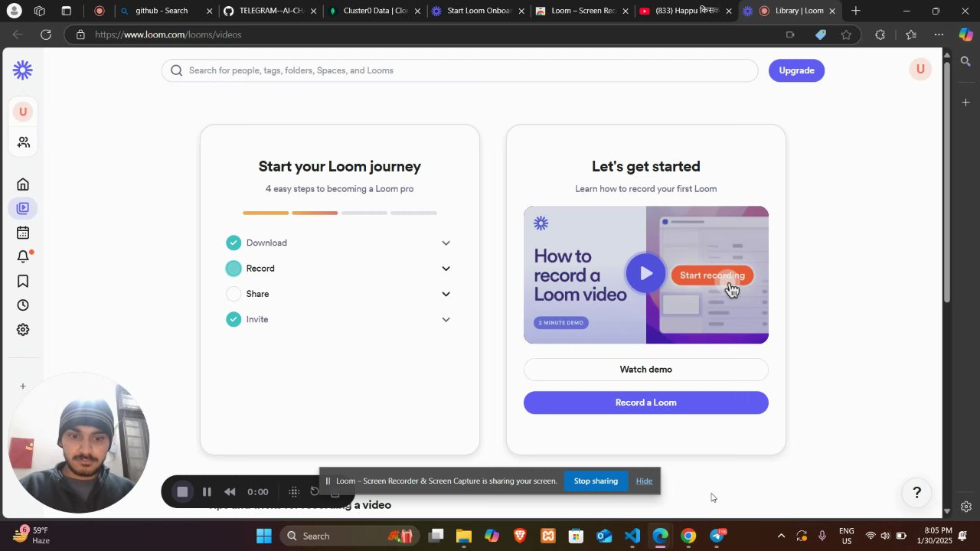Show hidden system tray icons chevron
The height and width of the screenshot is (551, 980).
[781, 536]
